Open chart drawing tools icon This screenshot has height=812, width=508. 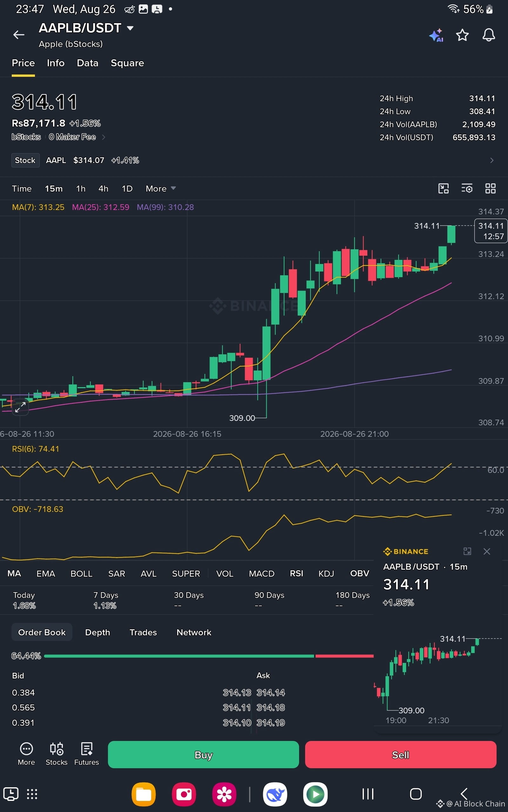click(444, 189)
